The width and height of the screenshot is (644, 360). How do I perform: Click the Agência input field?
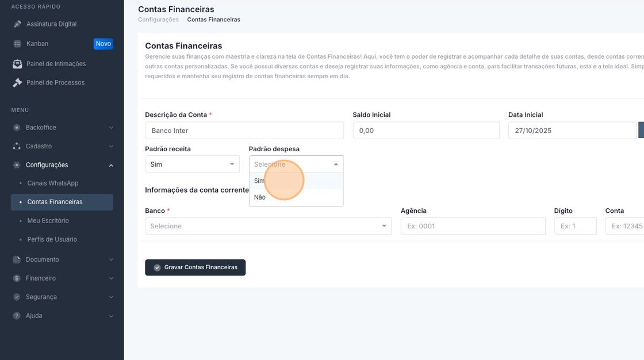(473, 226)
